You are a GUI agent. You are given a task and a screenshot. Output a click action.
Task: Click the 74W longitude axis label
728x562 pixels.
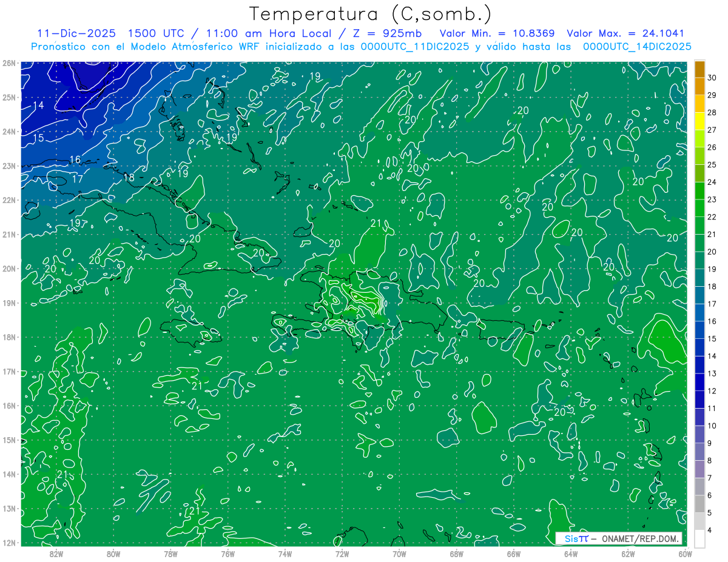(x=285, y=554)
